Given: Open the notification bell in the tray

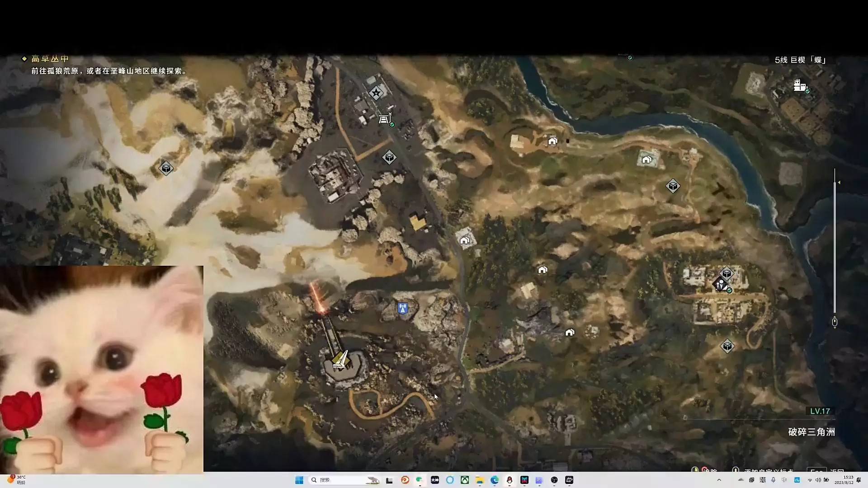Looking at the screenshot, I should [859, 480].
